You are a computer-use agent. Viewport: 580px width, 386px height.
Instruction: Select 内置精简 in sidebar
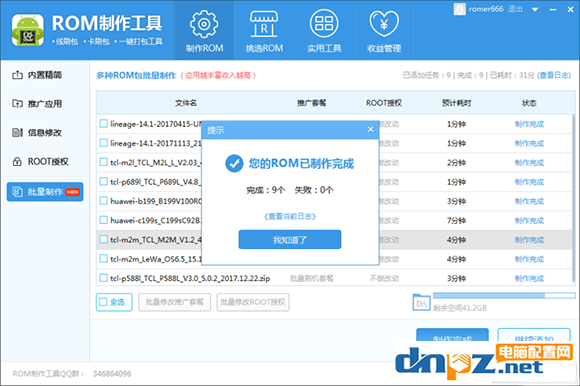coord(45,75)
